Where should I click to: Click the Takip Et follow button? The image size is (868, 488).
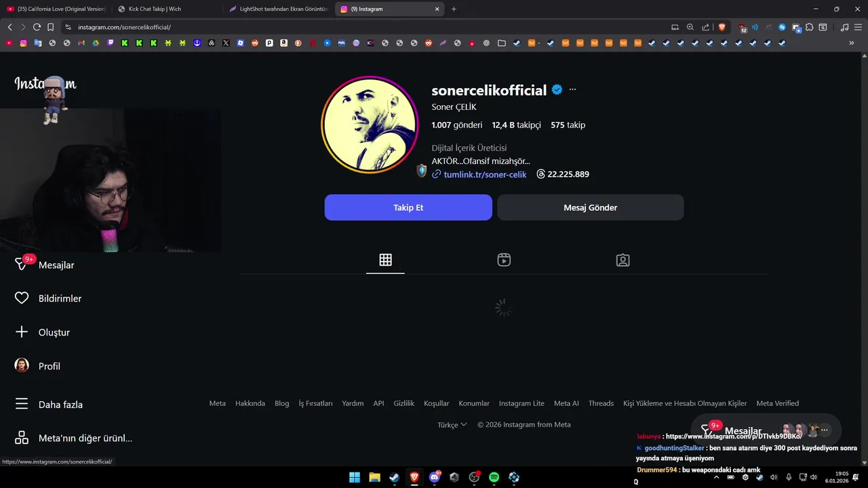(408, 207)
